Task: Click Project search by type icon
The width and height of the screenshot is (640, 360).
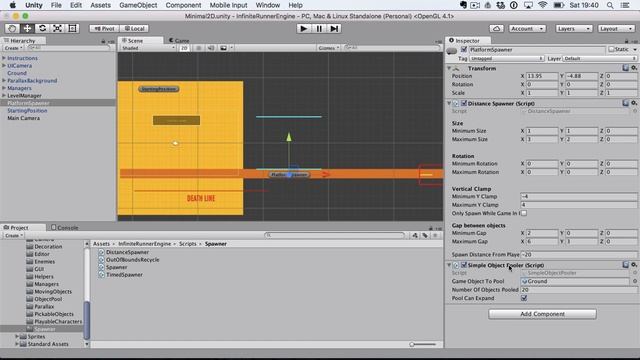Action: [415, 236]
